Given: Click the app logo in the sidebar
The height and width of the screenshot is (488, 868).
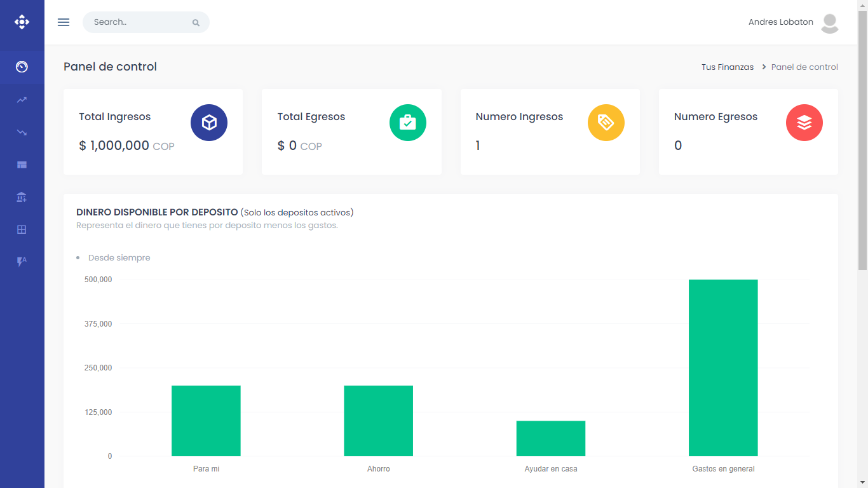Looking at the screenshot, I should (22, 22).
